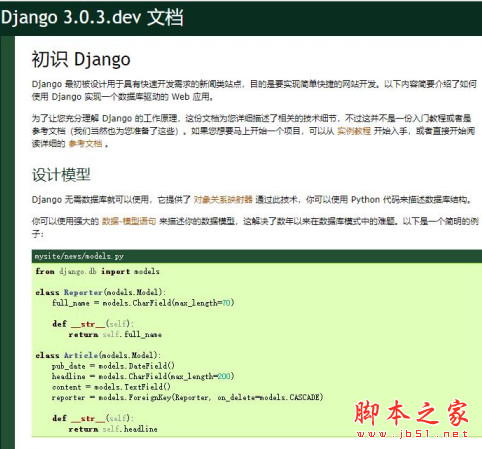Image resolution: width=482 pixels, height=449 pixels.
Task: Open the 参考文档 reference link
Action: (x=85, y=144)
